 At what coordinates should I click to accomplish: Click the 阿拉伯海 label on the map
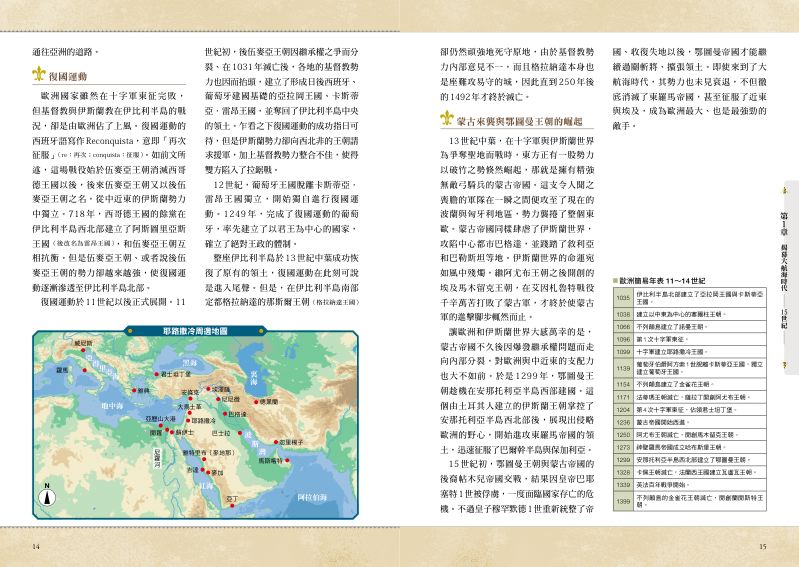(x=312, y=497)
